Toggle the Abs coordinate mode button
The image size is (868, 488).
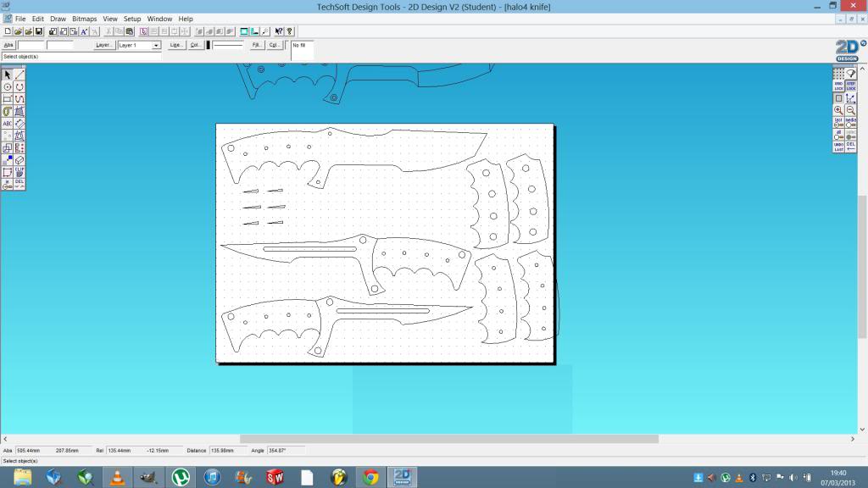click(x=8, y=45)
